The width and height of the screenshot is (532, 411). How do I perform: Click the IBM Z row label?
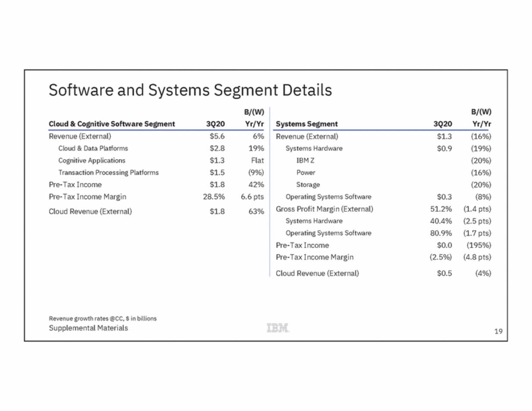click(305, 160)
